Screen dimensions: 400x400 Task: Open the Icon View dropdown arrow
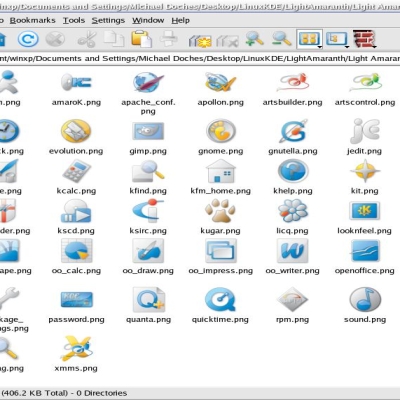320,47
